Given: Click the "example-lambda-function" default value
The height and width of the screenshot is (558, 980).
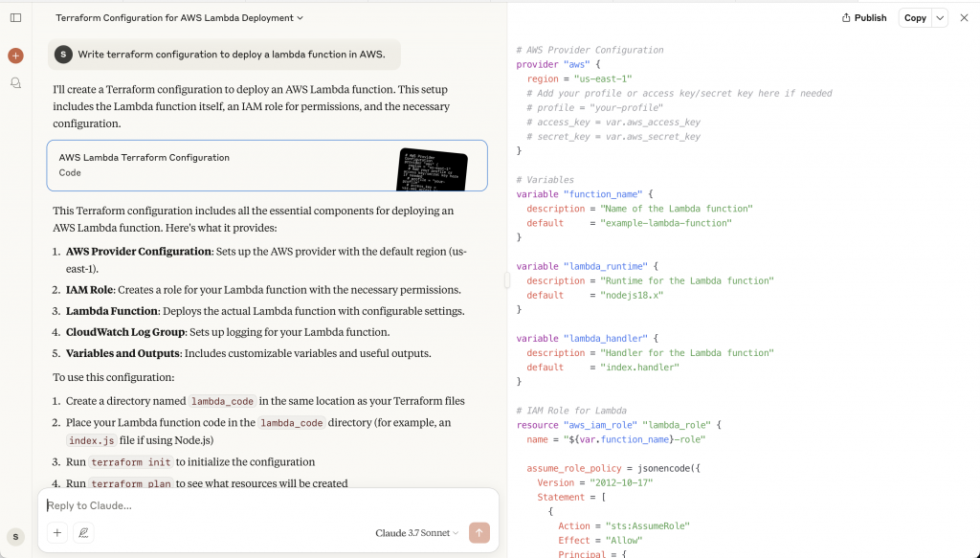Looking at the screenshot, I should pos(666,223).
